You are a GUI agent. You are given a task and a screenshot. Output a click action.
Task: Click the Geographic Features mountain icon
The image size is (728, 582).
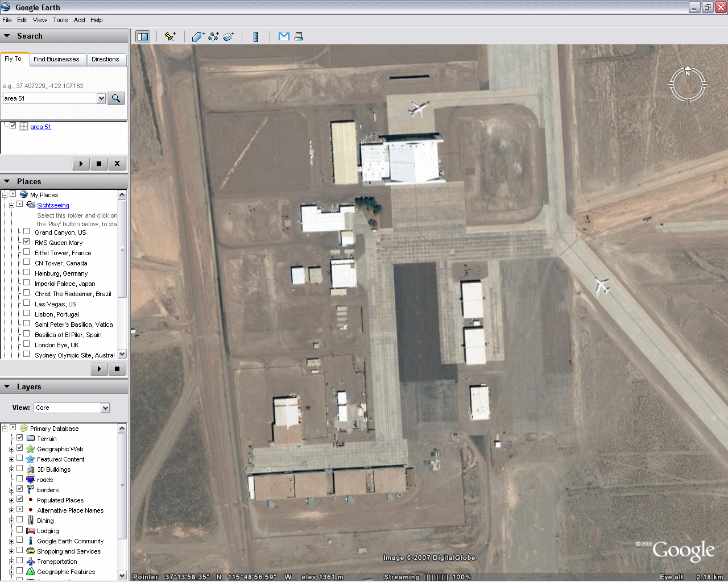click(x=31, y=571)
